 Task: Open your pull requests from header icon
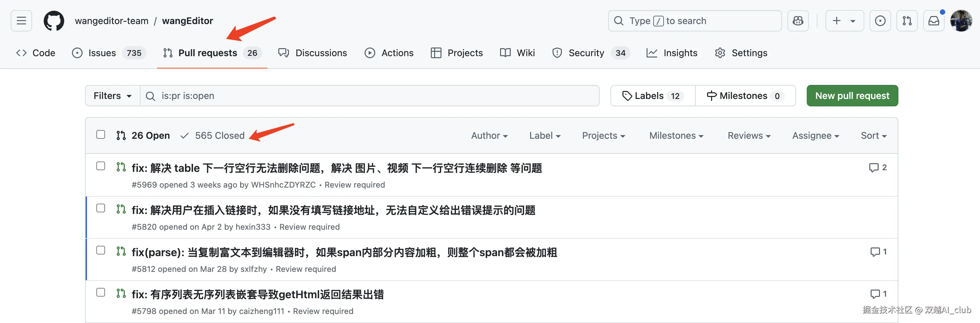click(x=907, y=20)
